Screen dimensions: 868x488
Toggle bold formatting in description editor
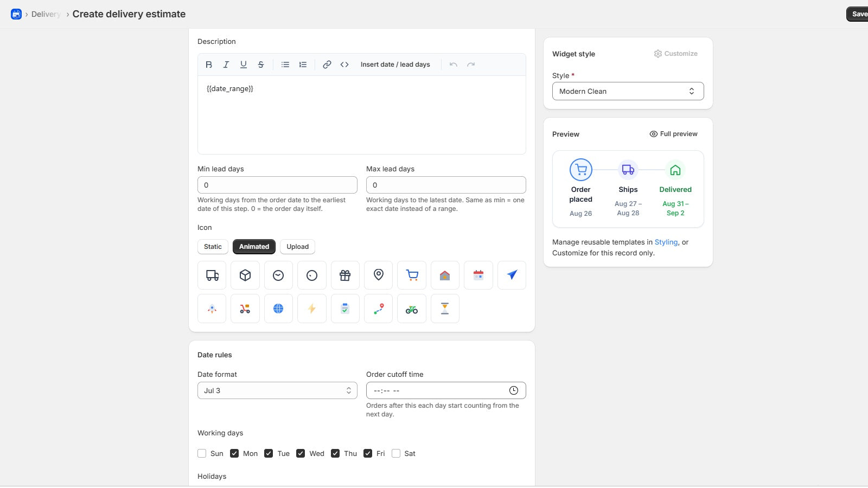click(209, 65)
